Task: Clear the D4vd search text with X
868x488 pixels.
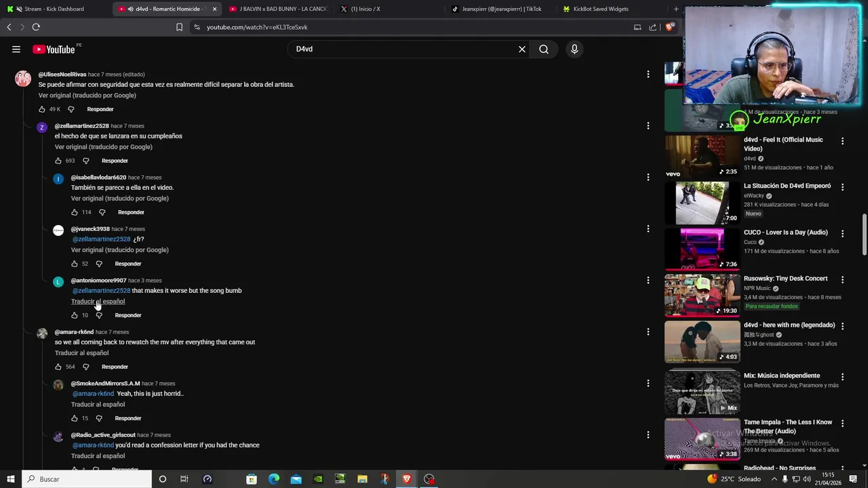Action: pos(522,49)
